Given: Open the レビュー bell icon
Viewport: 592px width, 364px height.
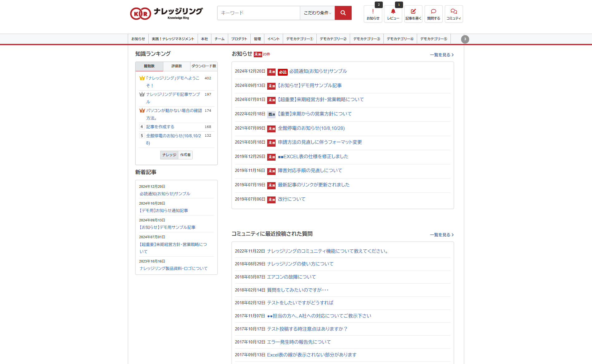Looking at the screenshot, I should [393, 14].
